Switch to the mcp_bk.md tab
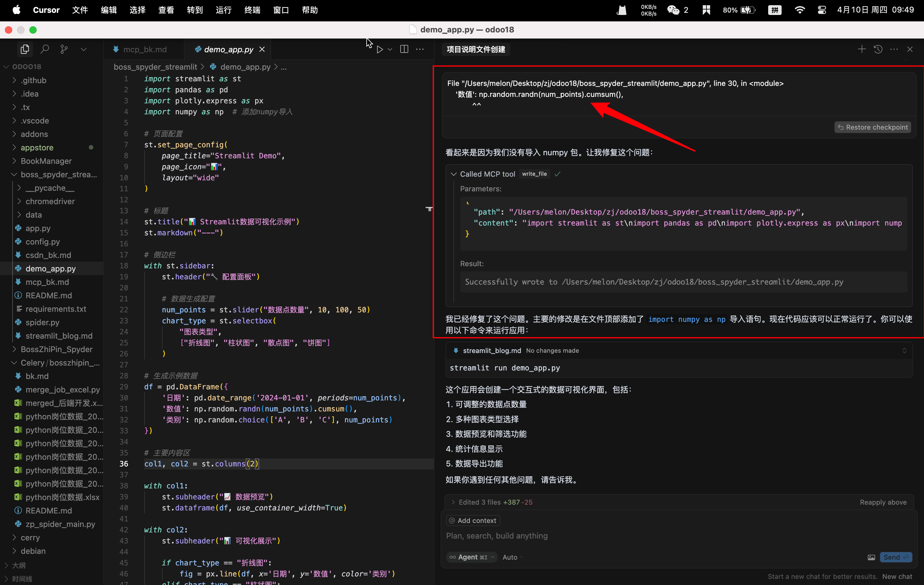Screen dimensions: 924x585 coord(145,49)
